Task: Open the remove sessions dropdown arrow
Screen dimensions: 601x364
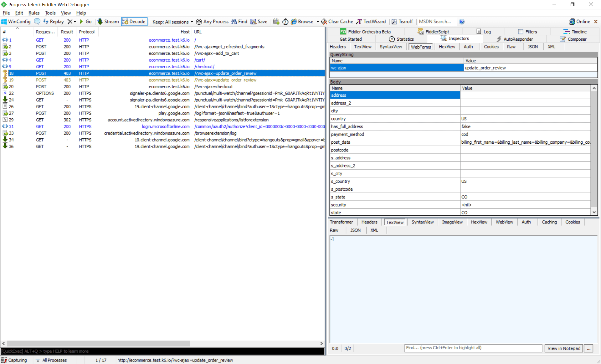Action: coord(74,21)
